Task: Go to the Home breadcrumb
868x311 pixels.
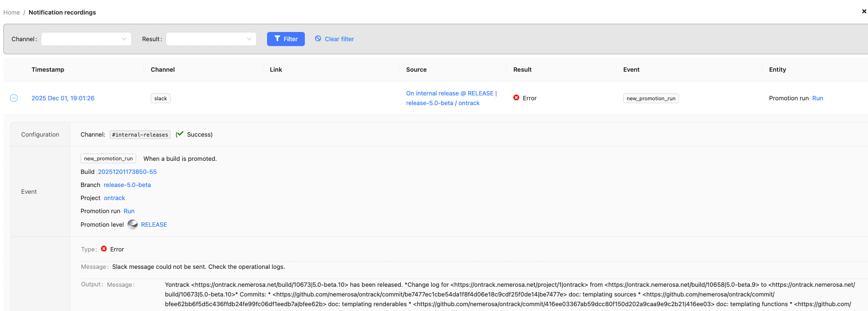Action: pyautogui.click(x=12, y=13)
